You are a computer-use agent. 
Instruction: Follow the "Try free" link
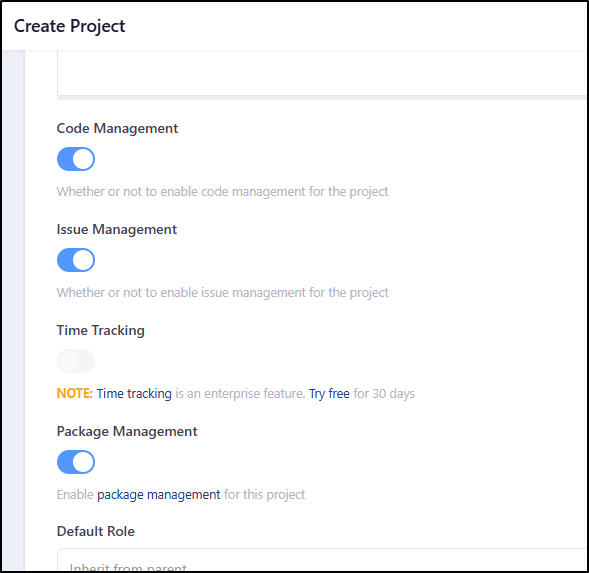329,393
